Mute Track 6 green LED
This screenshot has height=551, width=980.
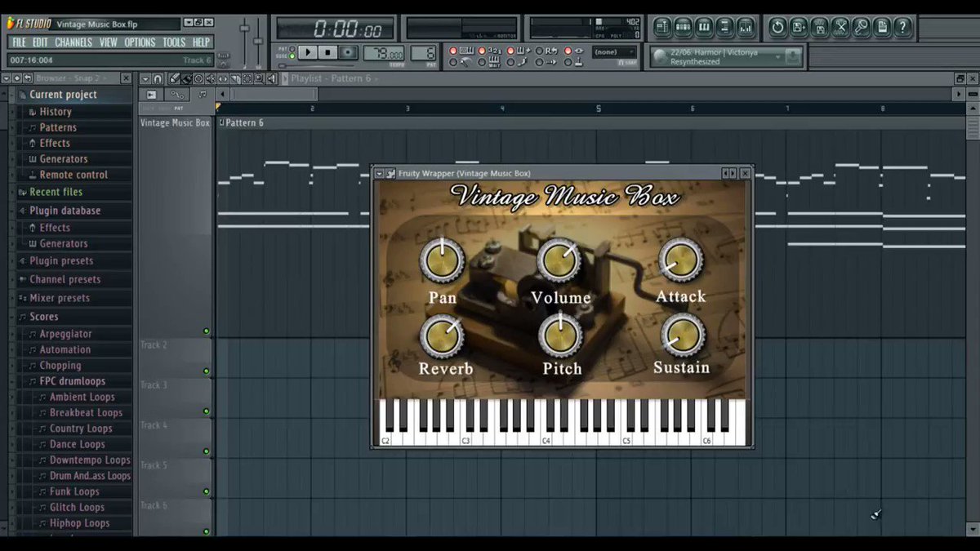click(x=207, y=531)
